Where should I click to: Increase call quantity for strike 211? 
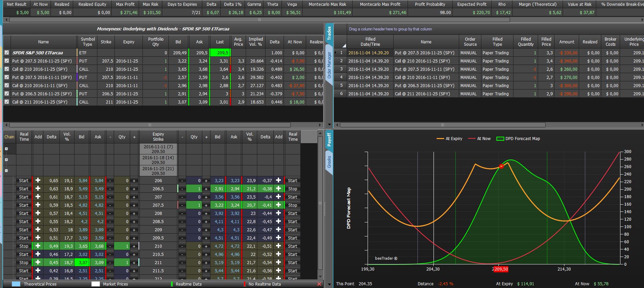click(134, 262)
